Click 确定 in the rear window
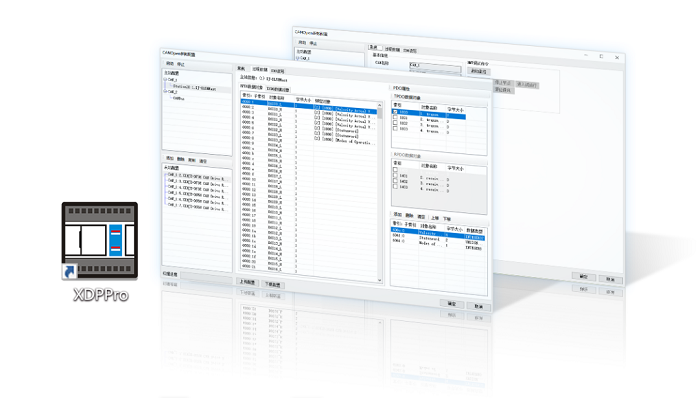The width and height of the screenshot is (700, 398). click(583, 277)
